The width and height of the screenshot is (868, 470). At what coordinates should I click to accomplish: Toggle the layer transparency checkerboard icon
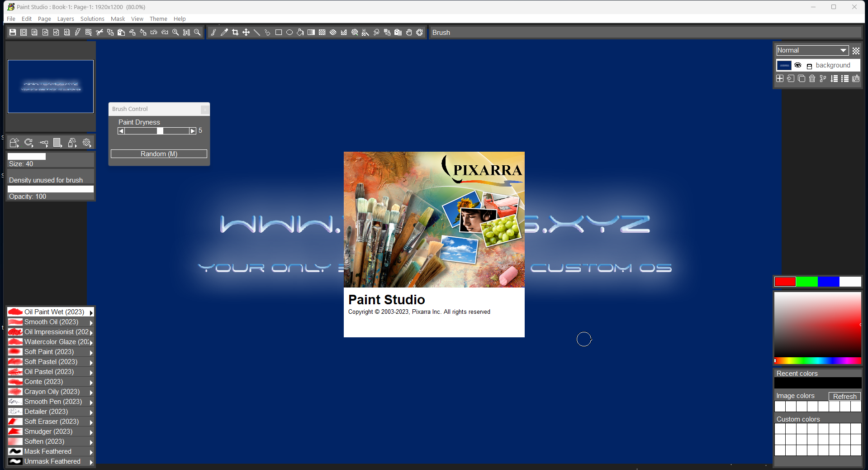coord(856,50)
